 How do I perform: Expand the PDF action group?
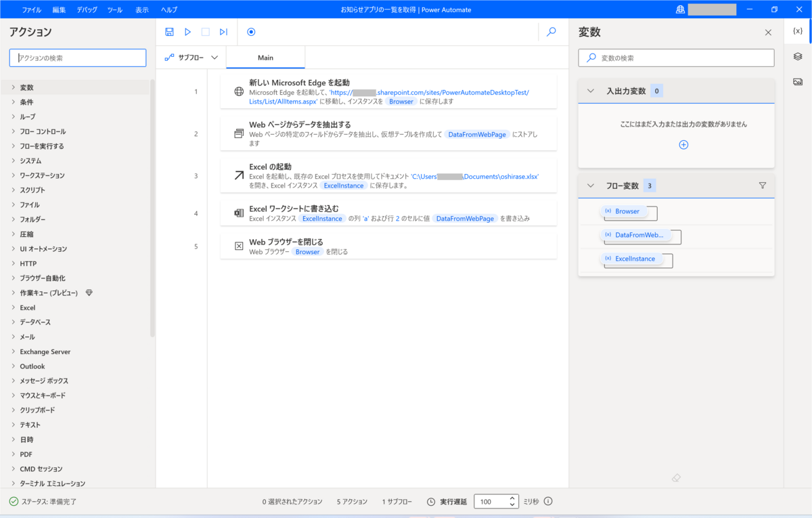tap(13, 454)
